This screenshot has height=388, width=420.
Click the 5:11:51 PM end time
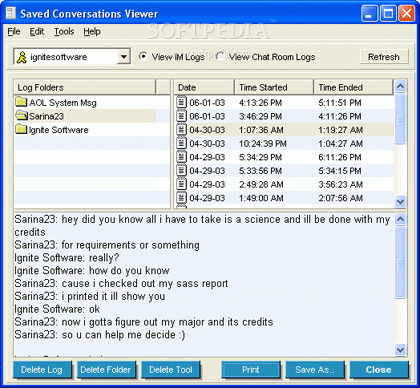(340, 103)
